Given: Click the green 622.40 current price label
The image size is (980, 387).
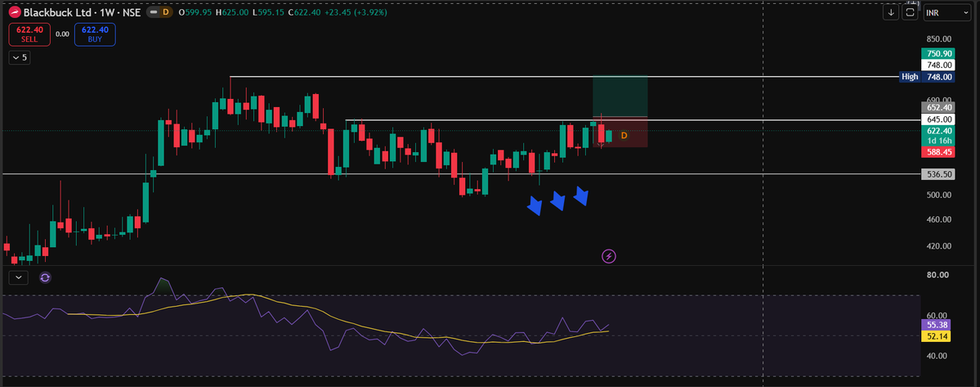Looking at the screenshot, I should [x=939, y=131].
